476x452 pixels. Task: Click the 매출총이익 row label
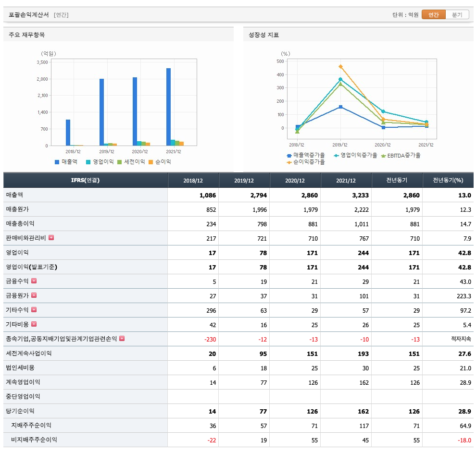pos(20,223)
